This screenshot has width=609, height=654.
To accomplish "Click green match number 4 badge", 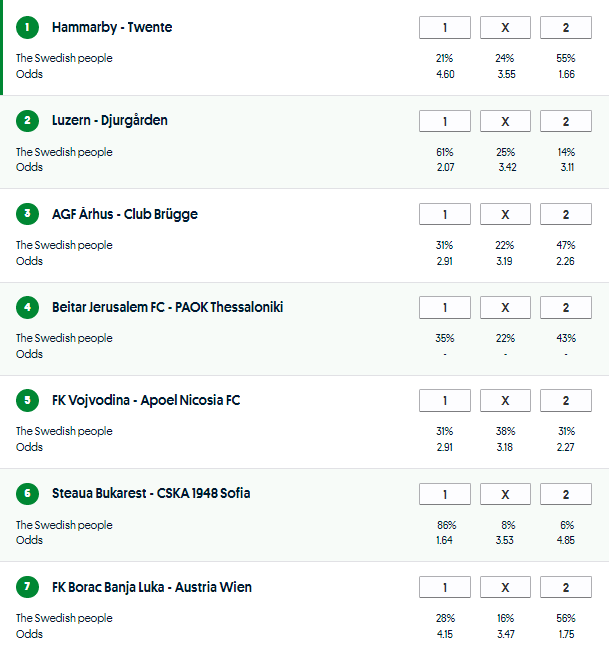I will (x=27, y=307).
